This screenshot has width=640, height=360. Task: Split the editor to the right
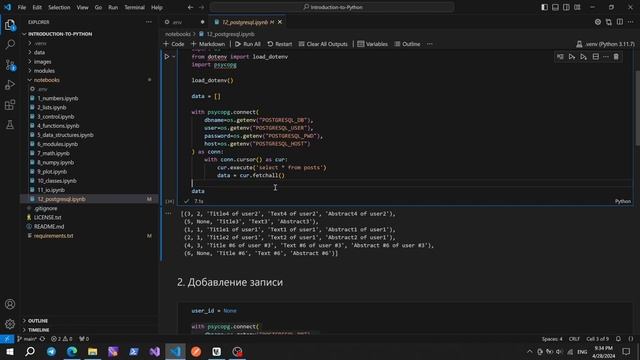coord(620,22)
